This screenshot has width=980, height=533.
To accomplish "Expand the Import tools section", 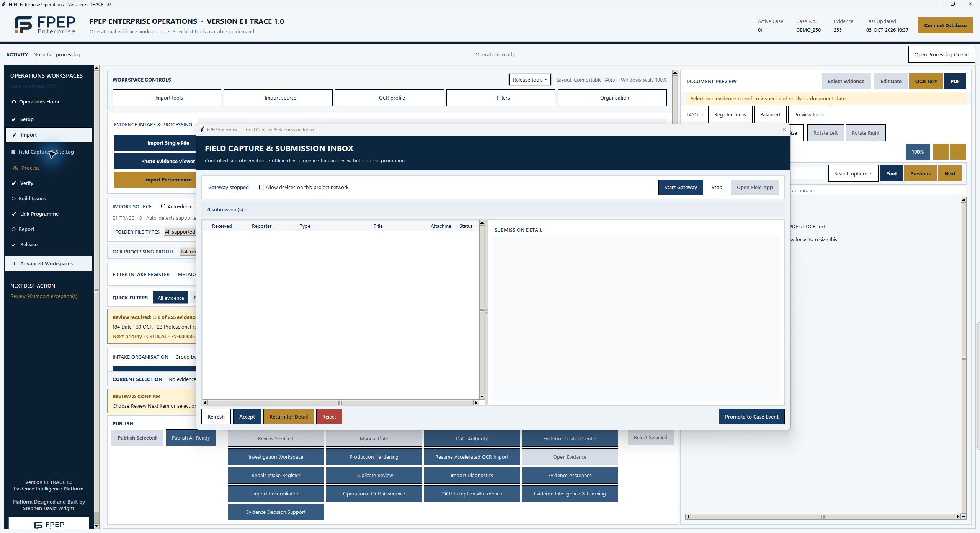I will pos(167,98).
